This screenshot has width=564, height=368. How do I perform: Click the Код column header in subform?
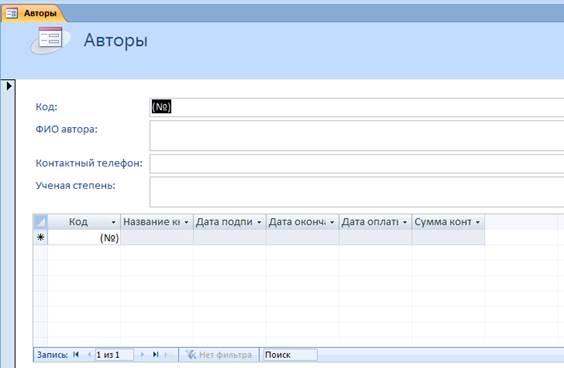pyautogui.click(x=84, y=222)
